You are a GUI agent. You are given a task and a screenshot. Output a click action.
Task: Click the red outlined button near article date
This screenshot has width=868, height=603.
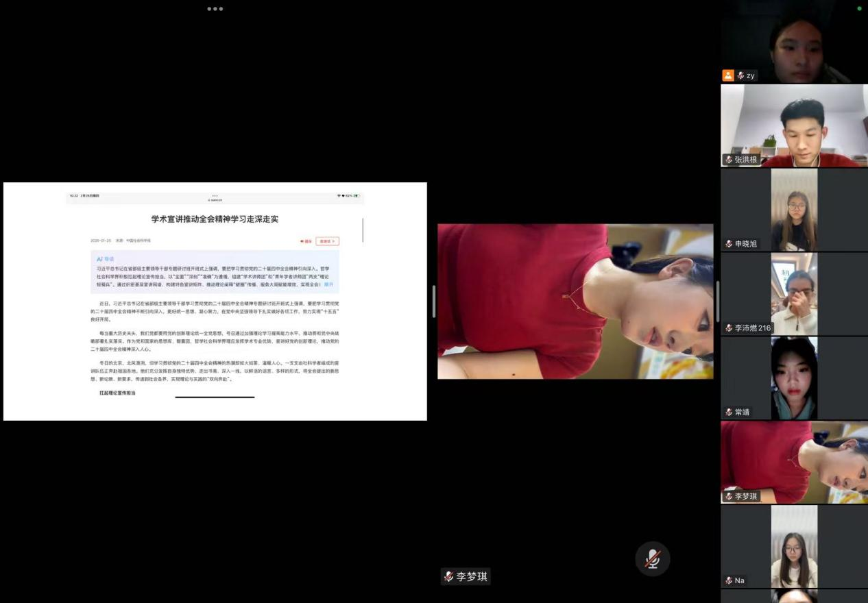[x=327, y=241]
